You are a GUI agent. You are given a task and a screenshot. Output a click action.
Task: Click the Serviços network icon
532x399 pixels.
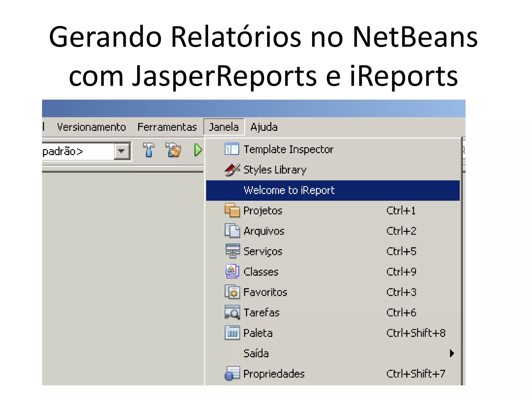[x=233, y=251]
